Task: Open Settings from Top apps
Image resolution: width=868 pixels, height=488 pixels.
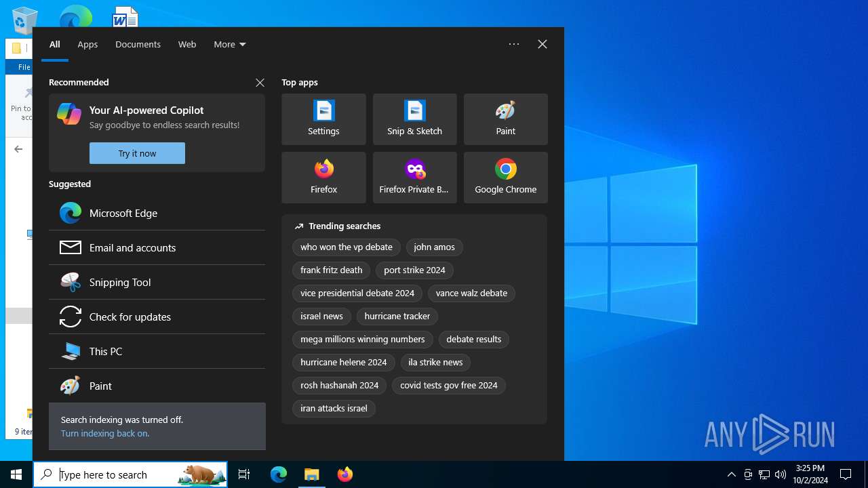Action: 323,119
